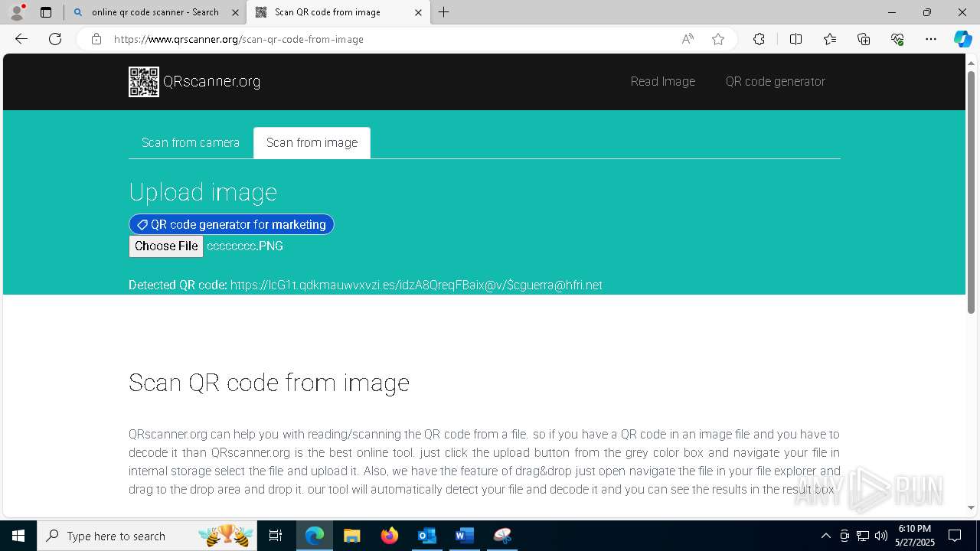Close the online qr code scanner tab
This screenshot has height=551, width=980.
(x=235, y=12)
